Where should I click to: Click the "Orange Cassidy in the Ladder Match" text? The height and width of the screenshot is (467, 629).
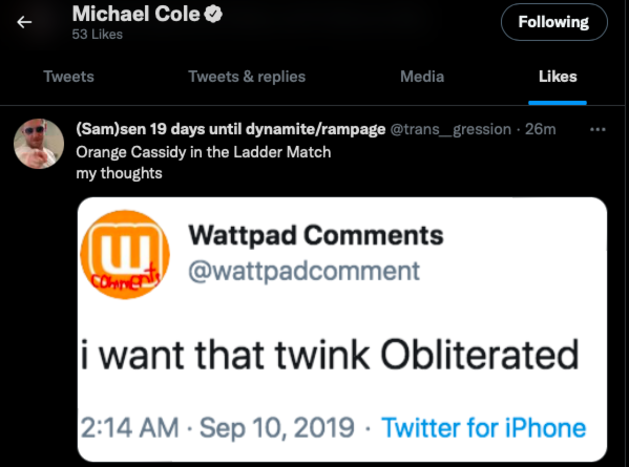(203, 152)
